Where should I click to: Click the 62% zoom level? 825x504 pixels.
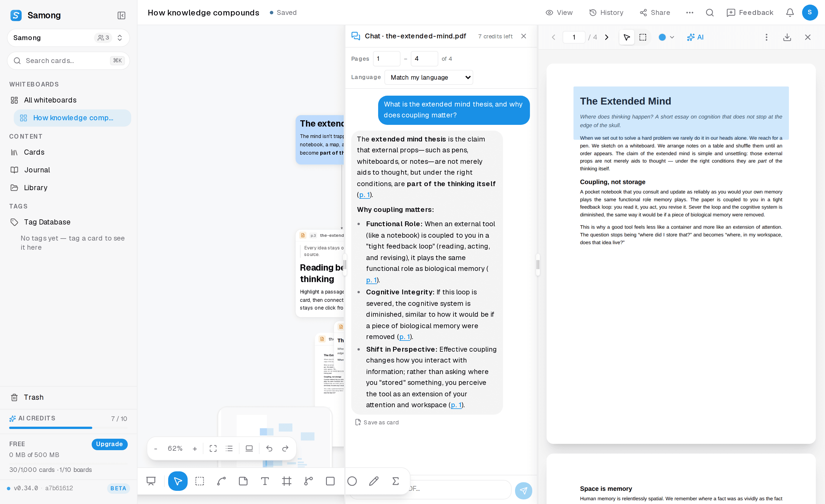(x=175, y=448)
